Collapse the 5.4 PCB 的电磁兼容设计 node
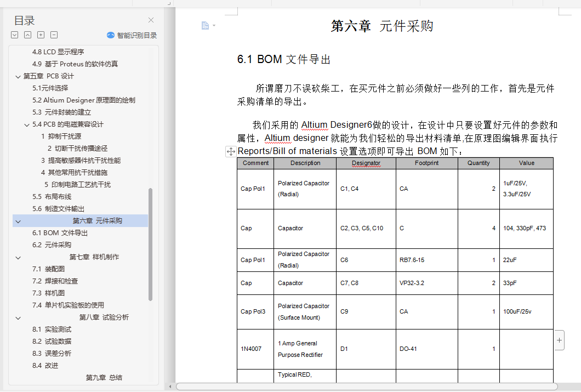The height and width of the screenshot is (392, 581). [27, 125]
